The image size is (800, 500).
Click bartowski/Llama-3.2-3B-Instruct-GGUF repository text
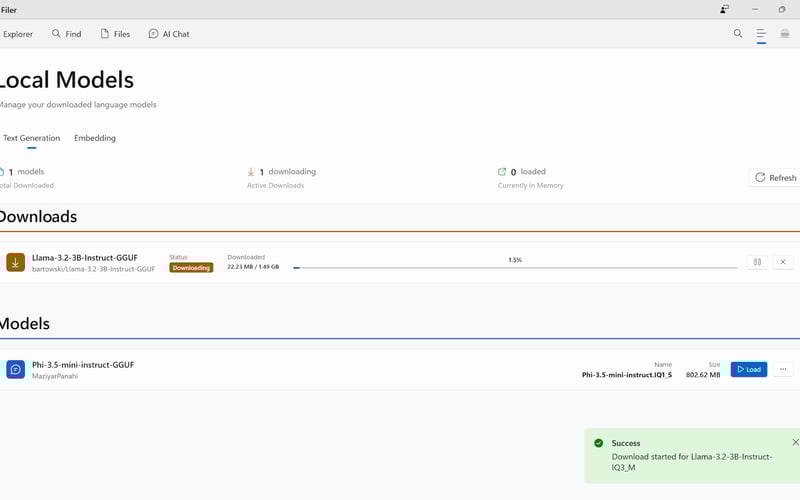(93, 269)
